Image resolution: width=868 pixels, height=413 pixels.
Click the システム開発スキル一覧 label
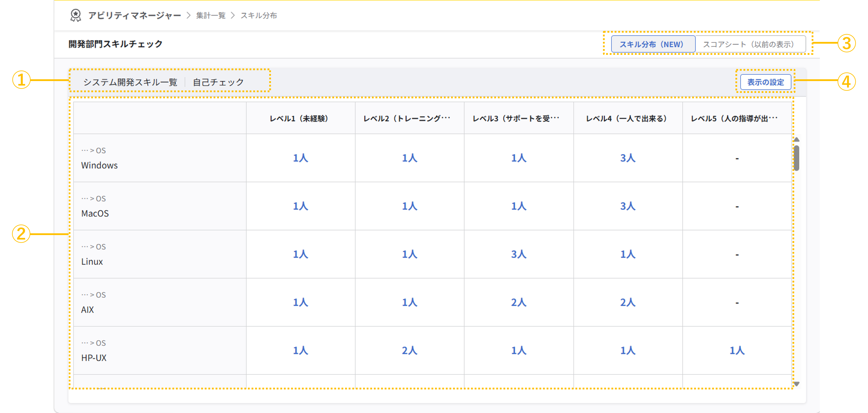tap(130, 82)
